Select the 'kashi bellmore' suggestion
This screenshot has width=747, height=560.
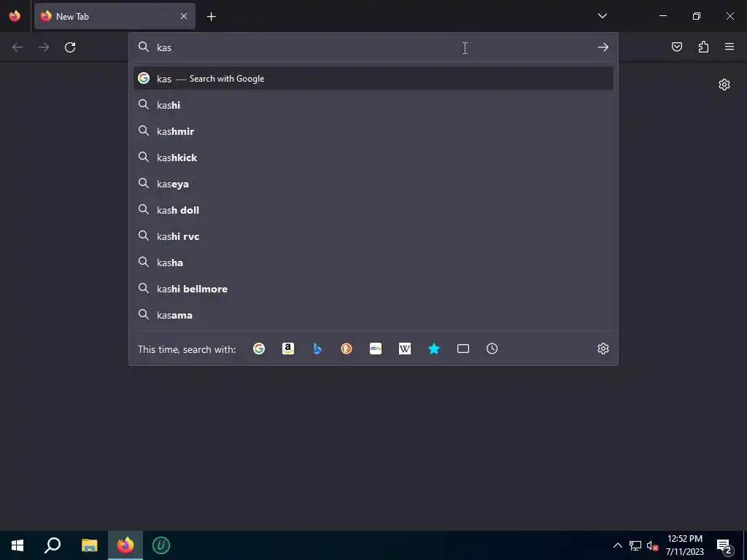point(373,289)
